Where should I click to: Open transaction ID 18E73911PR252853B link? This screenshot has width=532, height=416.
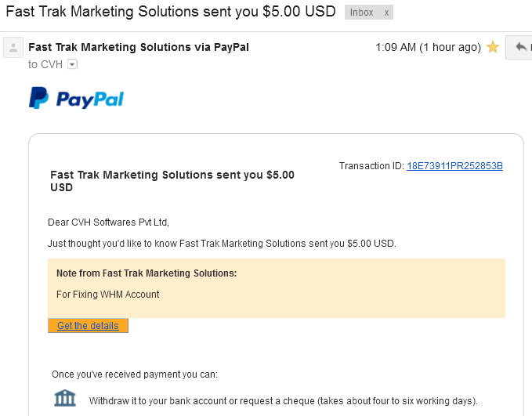[x=454, y=166]
